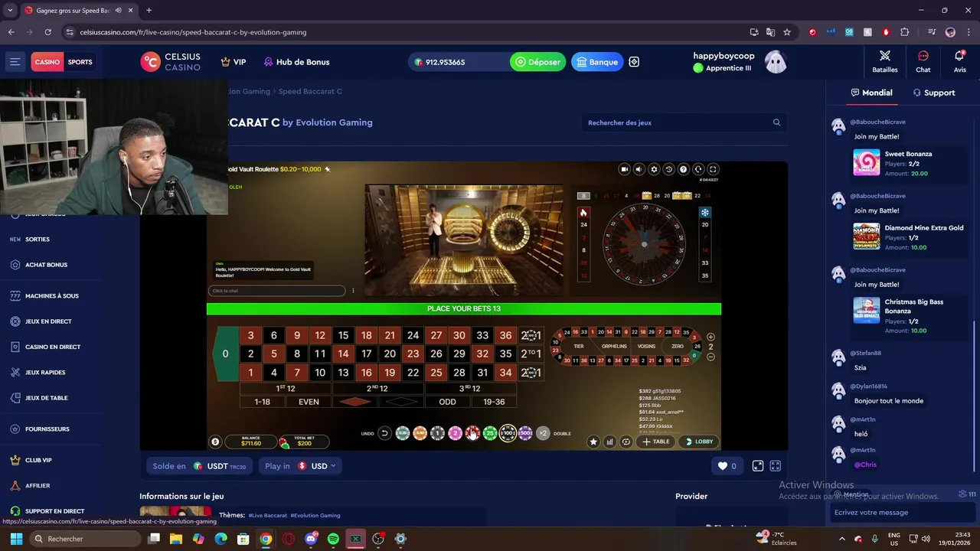980x551 pixels.
Task: Switch to the Mondial chat tab
Action: point(871,93)
